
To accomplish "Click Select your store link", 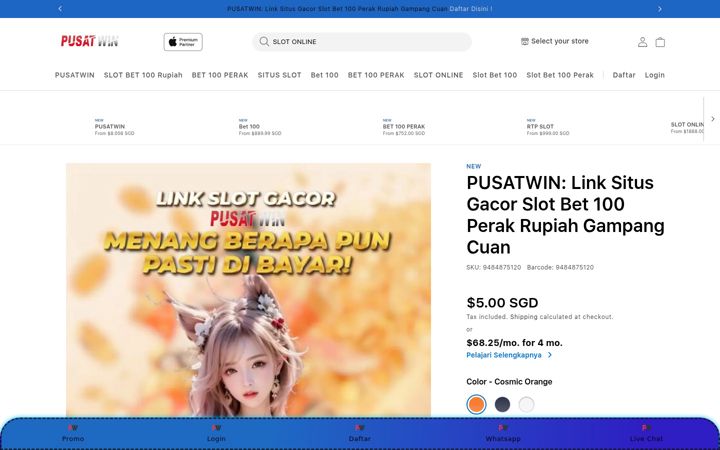I will 560,41.
